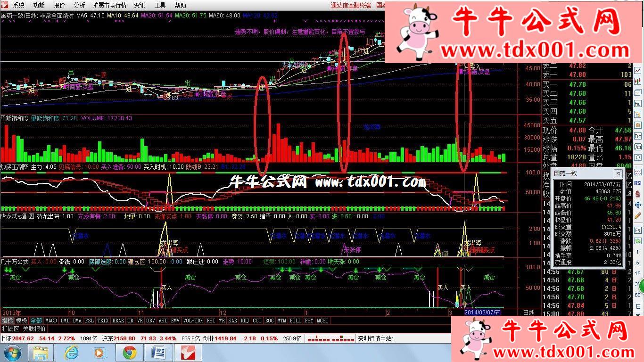
Task: Click the Word icon in the taskbar
Action: tap(159, 353)
